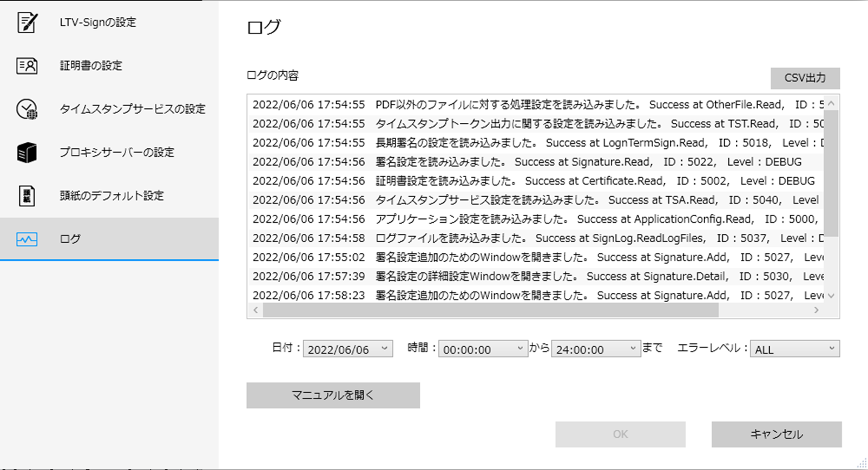The image size is (868, 470).
Task: Click the vertical scrollbar down arrow in log list
Action: click(x=831, y=296)
